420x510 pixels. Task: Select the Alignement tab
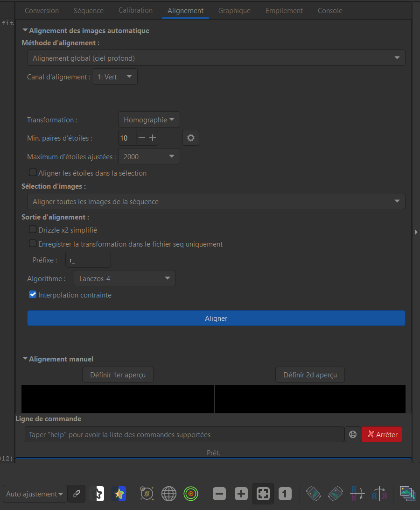coord(185,11)
